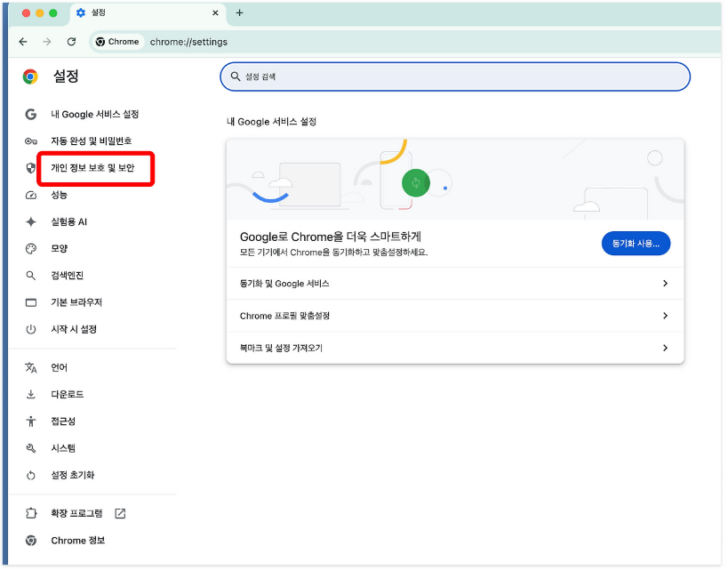
Task: Open the 실험용 AI section
Action: (68, 222)
